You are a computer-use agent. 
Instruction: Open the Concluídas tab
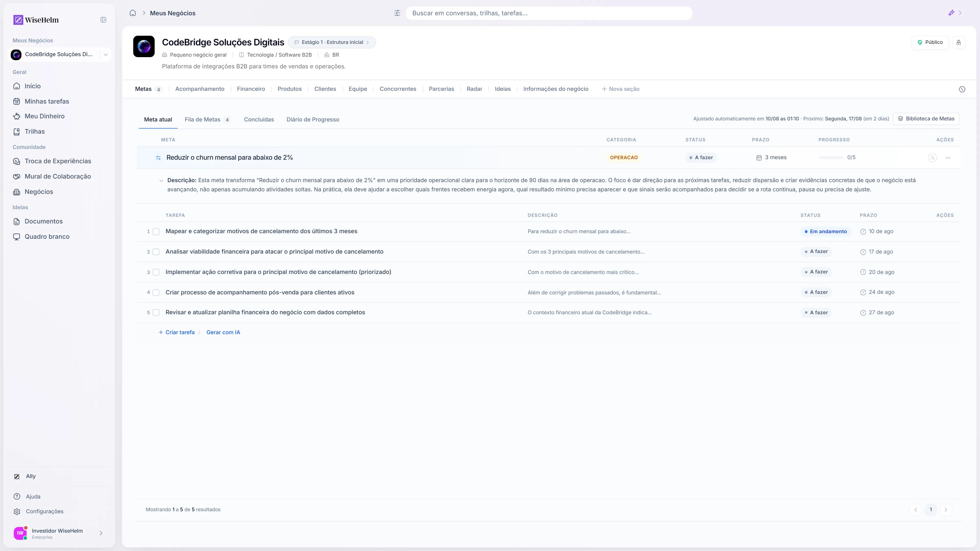259,119
